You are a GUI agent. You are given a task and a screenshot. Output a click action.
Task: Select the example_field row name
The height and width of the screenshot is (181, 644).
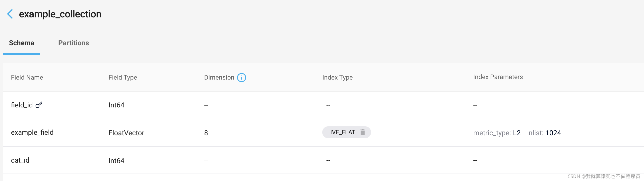click(32, 132)
